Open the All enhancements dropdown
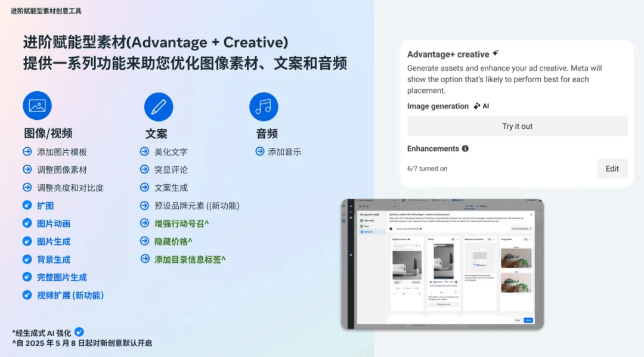The height and width of the screenshot is (357, 644). pos(521,228)
